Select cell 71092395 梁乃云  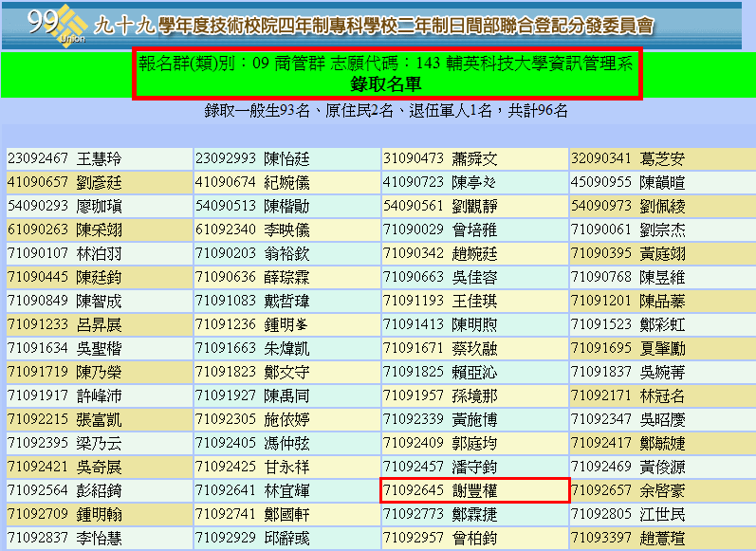100,443
